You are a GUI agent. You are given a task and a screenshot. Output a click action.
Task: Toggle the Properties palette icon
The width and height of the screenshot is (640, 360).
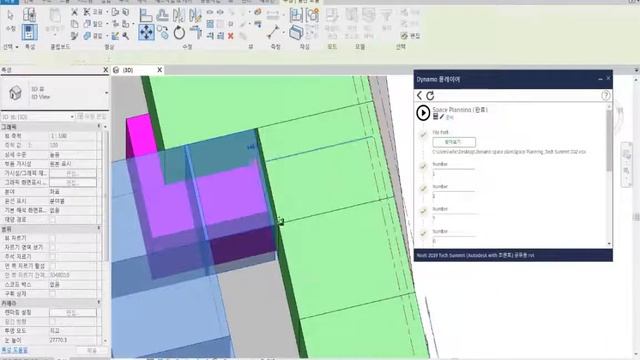(29, 32)
